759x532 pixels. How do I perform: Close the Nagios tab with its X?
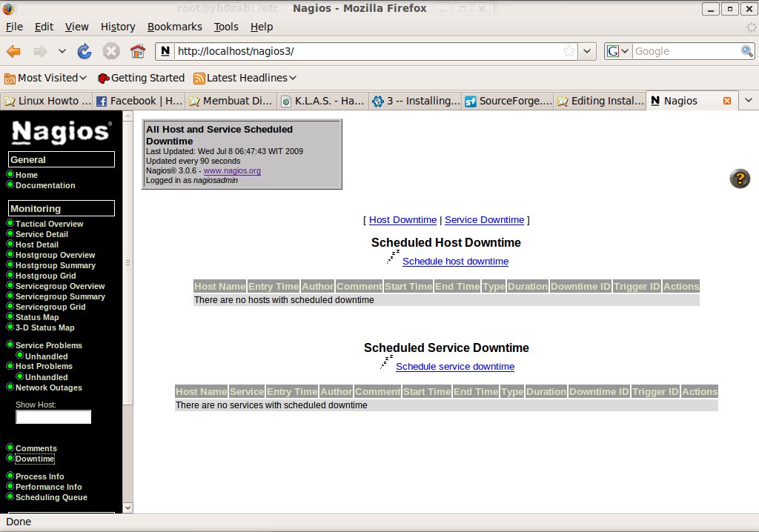coord(726,101)
